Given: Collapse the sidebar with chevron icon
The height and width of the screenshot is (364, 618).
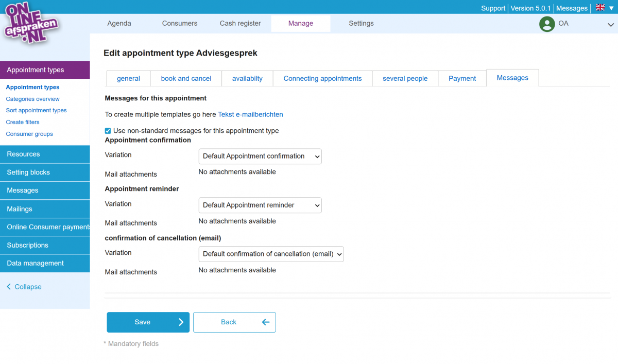Looking at the screenshot, I should coord(9,287).
